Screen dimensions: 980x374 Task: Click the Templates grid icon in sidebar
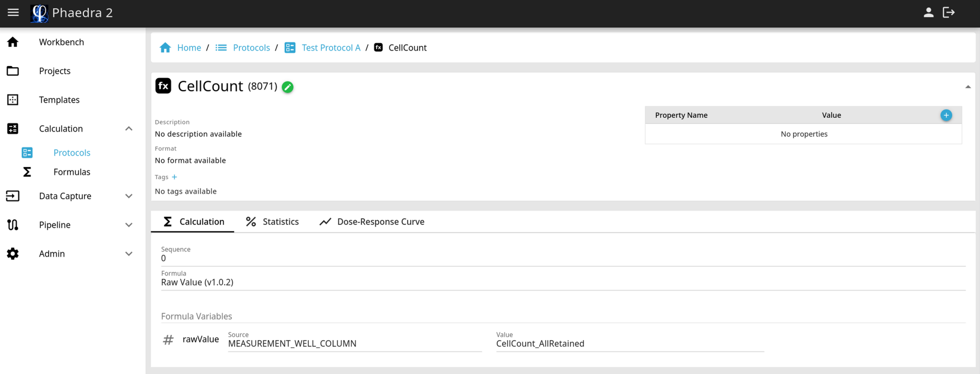[13, 100]
